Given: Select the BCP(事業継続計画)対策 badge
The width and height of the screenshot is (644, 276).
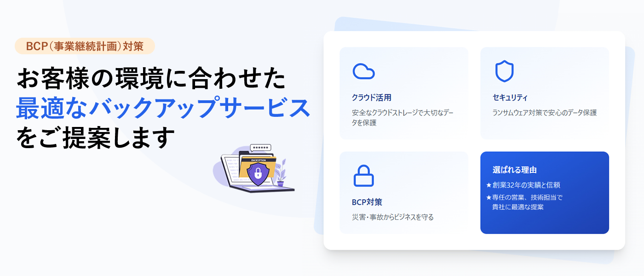Looking at the screenshot, I should click(x=85, y=46).
